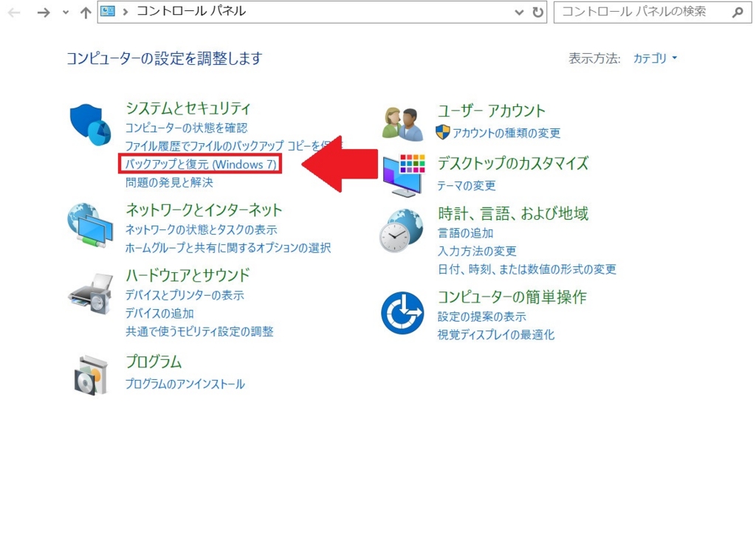
Task: Open 問題の発見と解決 link
Action: [x=169, y=182]
